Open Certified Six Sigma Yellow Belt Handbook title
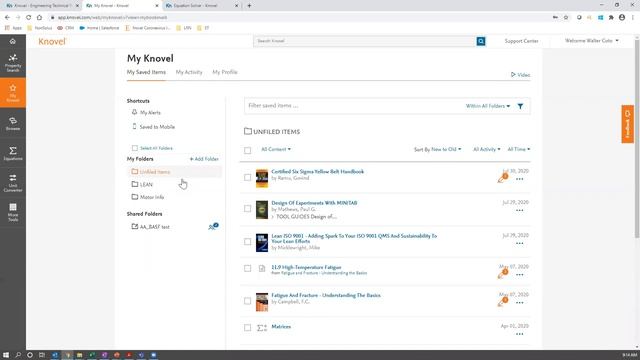The image size is (640, 360). click(x=318, y=171)
